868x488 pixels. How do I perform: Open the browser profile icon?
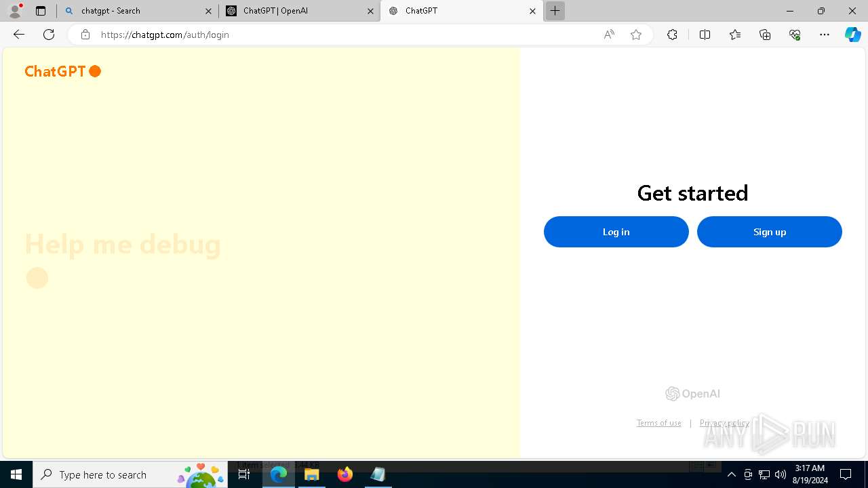[x=15, y=11]
